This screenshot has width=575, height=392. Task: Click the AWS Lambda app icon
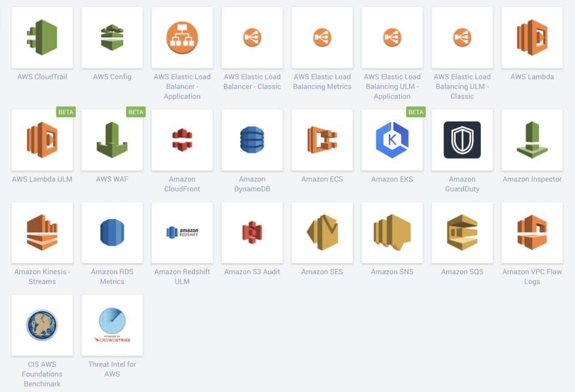pos(532,37)
